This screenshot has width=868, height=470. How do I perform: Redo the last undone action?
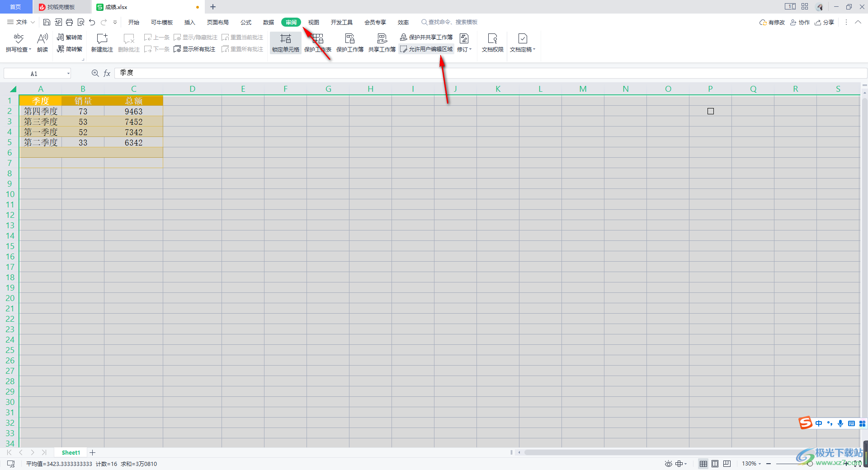click(x=104, y=22)
